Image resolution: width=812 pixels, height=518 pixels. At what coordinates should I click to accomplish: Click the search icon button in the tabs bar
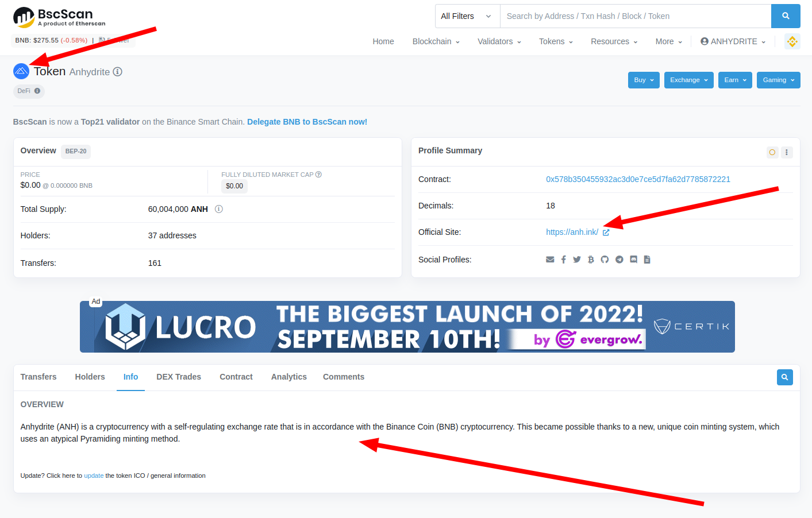point(784,377)
